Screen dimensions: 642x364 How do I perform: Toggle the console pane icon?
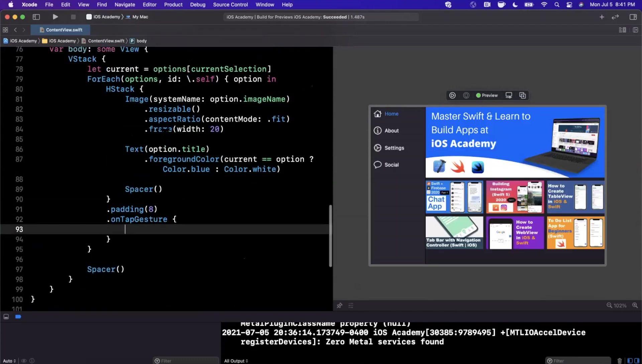637,361
